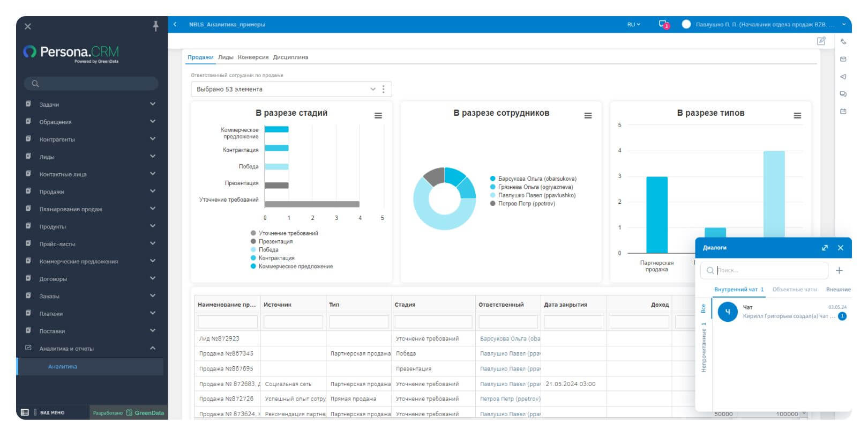Viewport: 868px width, 436px height.
Task: Pin the sidebar menu with pin icon
Action: click(155, 26)
